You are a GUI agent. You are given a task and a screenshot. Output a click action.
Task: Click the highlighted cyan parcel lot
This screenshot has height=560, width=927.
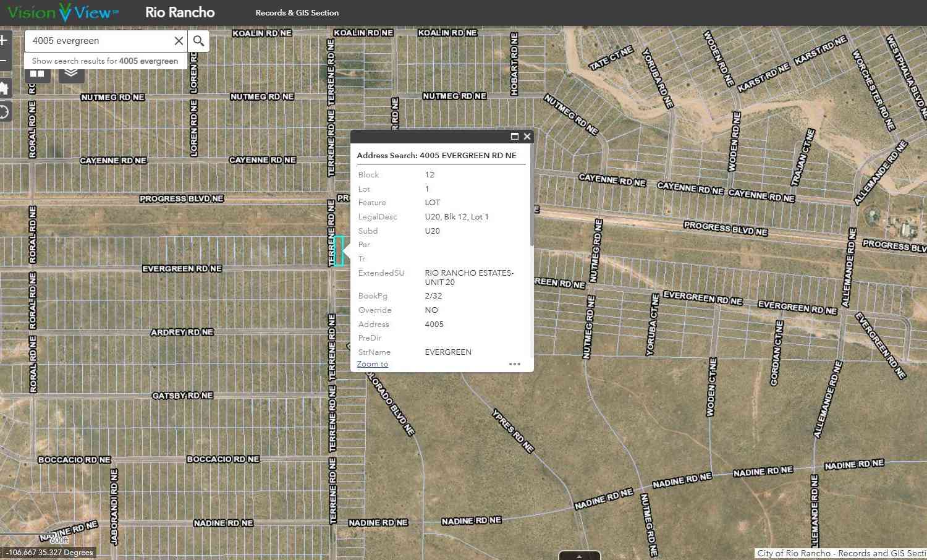click(339, 251)
